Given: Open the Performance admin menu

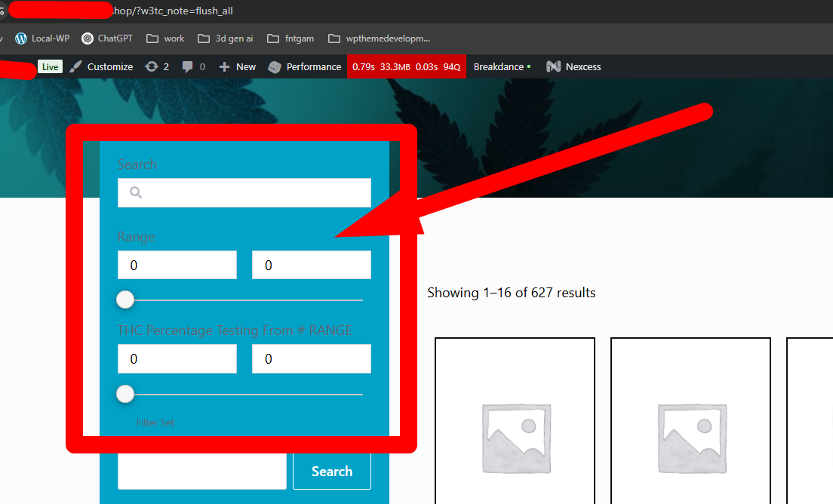Looking at the screenshot, I should [304, 67].
